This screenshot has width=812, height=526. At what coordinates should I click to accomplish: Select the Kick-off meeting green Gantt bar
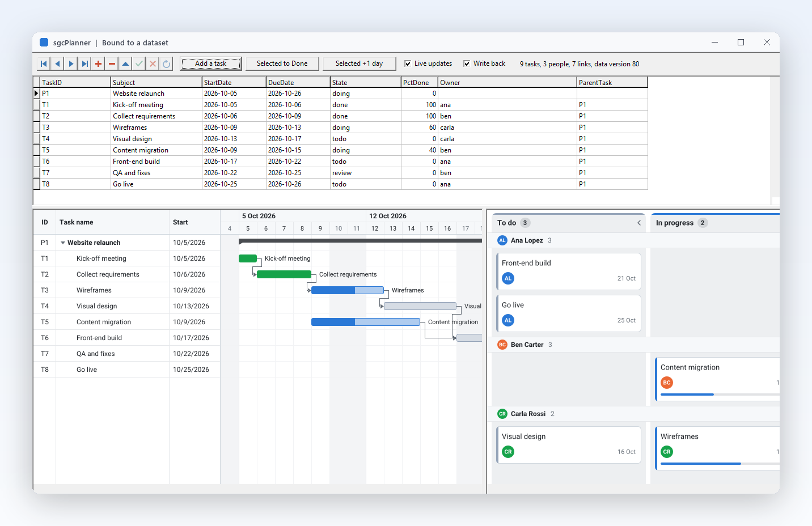point(248,258)
